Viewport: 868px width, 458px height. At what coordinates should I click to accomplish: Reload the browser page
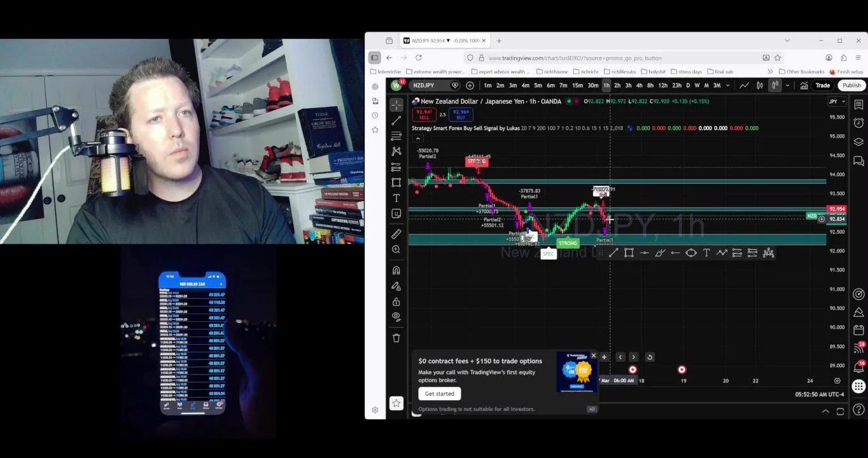(419, 58)
